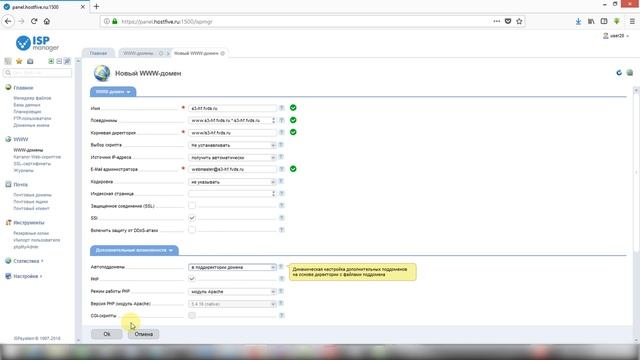Uncheck the PHP checkbox
Viewport: 640px width, 360px height.
click(x=192, y=279)
